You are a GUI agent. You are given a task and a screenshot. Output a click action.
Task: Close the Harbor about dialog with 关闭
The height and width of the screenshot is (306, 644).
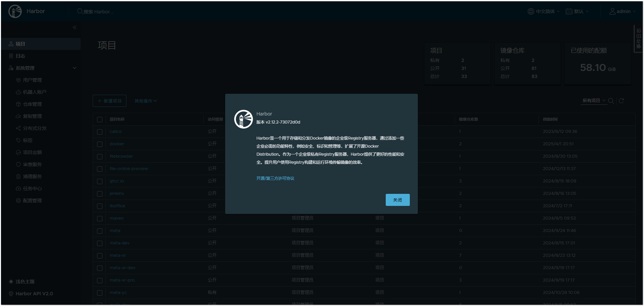397,200
